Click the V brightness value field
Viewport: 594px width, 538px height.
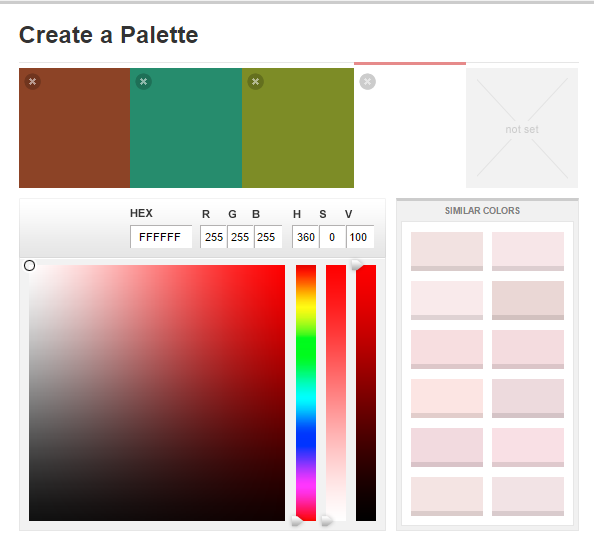click(360, 237)
